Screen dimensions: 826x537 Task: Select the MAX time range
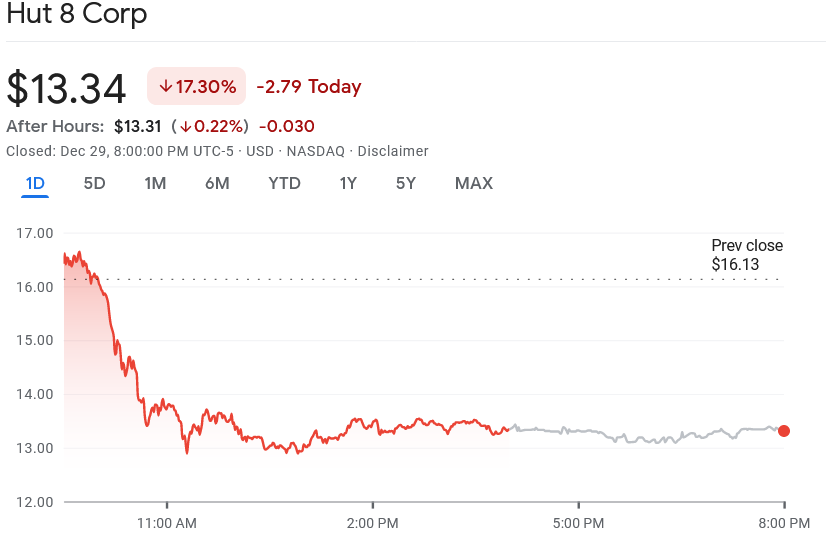(474, 183)
